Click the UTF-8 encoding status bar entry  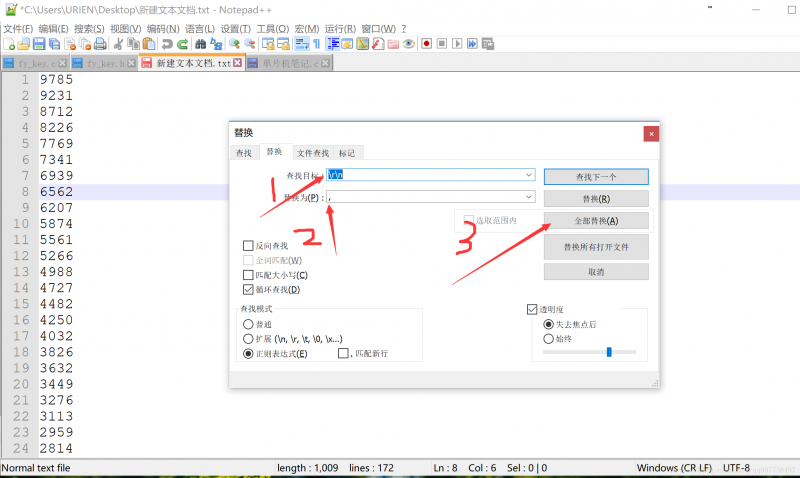[736, 468]
